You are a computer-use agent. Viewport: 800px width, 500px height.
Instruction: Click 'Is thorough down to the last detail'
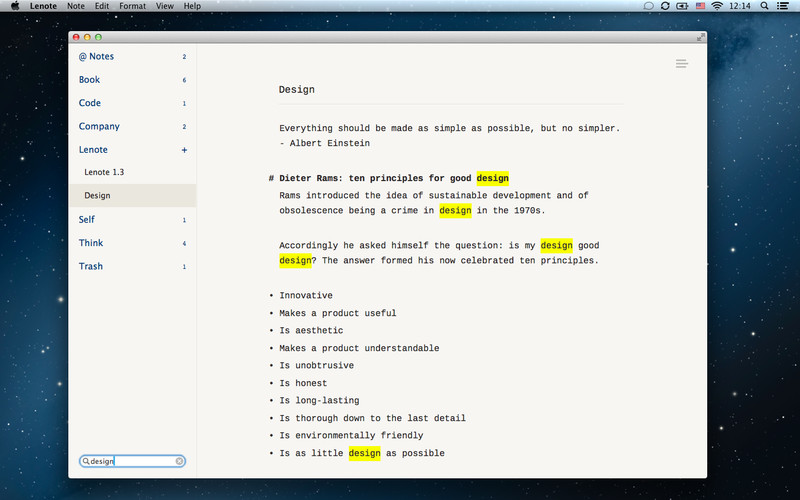[x=372, y=418]
